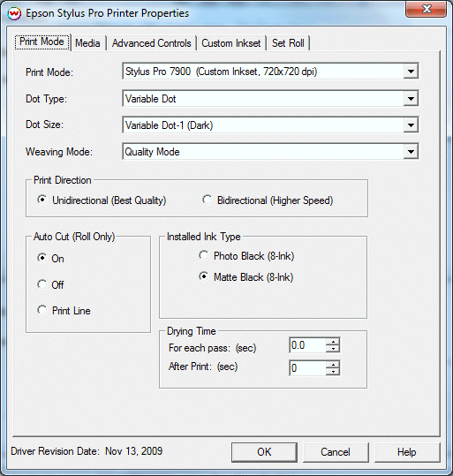Viewport: 453px width, 476px height.
Task: Expand the Weaving Mode dropdown arrow
Action: coord(411,152)
